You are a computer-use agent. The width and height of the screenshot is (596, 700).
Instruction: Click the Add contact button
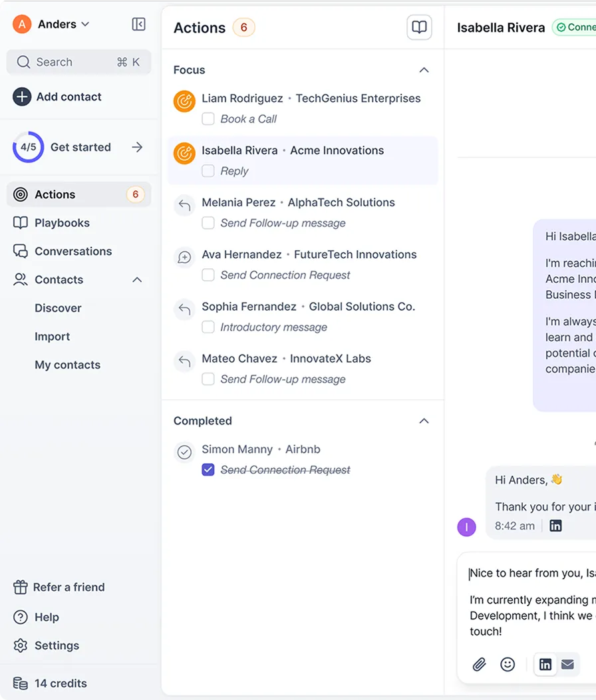tap(57, 97)
